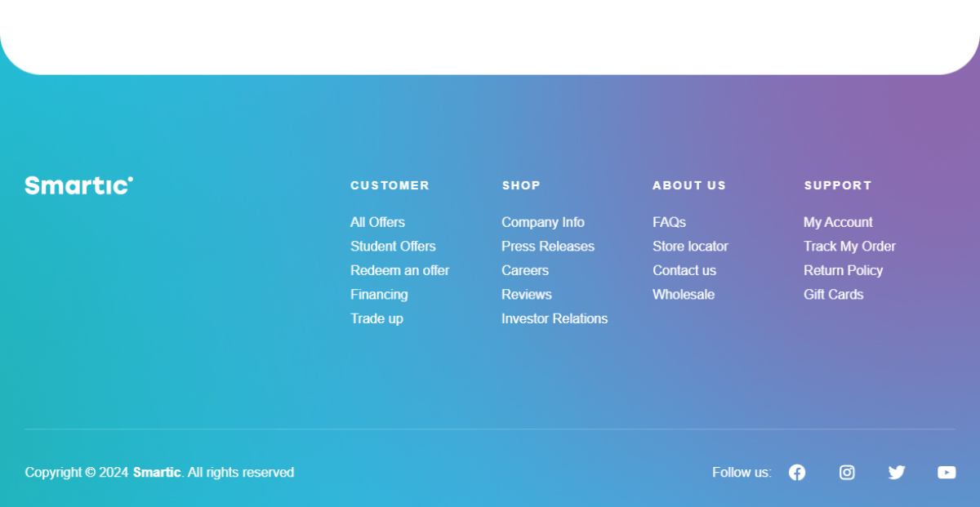Open the Instagram social icon
The width and height of the screenshot is (980, 507).
[847, 473]
